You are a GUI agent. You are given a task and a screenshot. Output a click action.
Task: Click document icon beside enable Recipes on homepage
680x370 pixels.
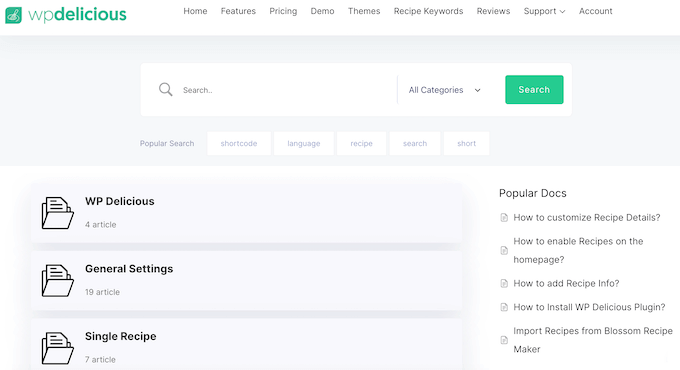[x=504, y=250]
